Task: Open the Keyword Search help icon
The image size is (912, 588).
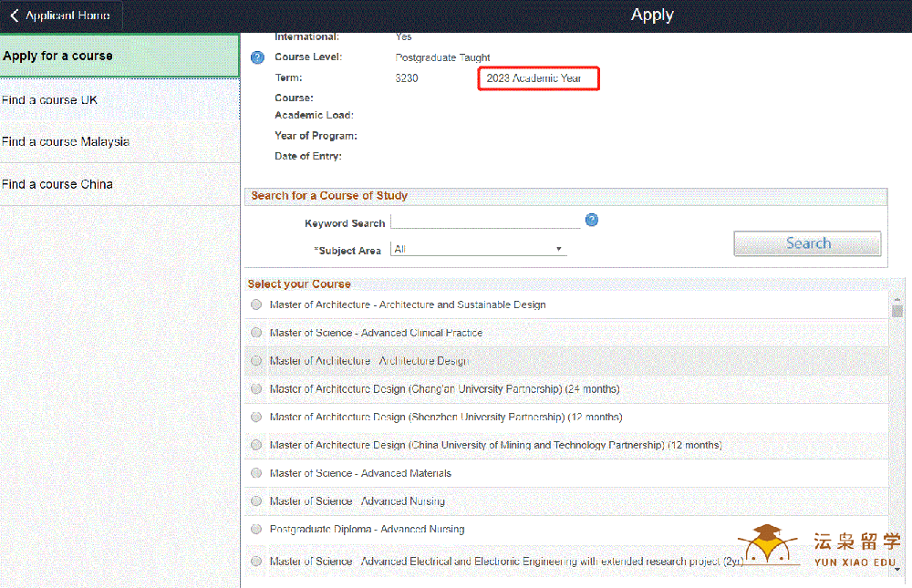Action: pyautogui.click(x=592, y=220)
